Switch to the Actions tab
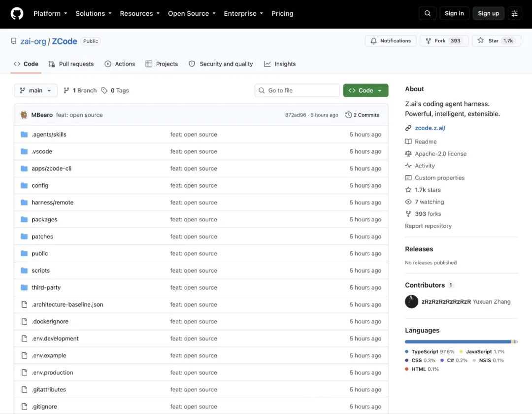The image size is (532, 414). [x=120, y=64]
